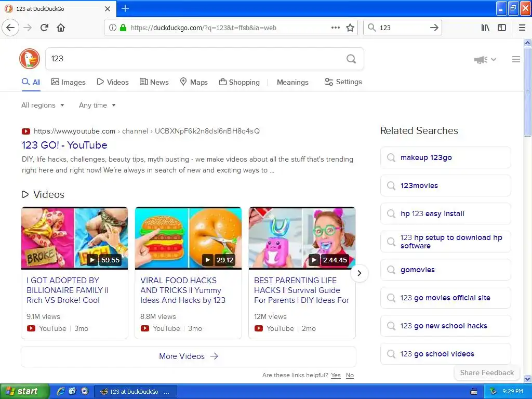Search related: 123 go movies official site
Image resolution: width=532 pixels, height=399 pixels.
(x=445, y=298)
